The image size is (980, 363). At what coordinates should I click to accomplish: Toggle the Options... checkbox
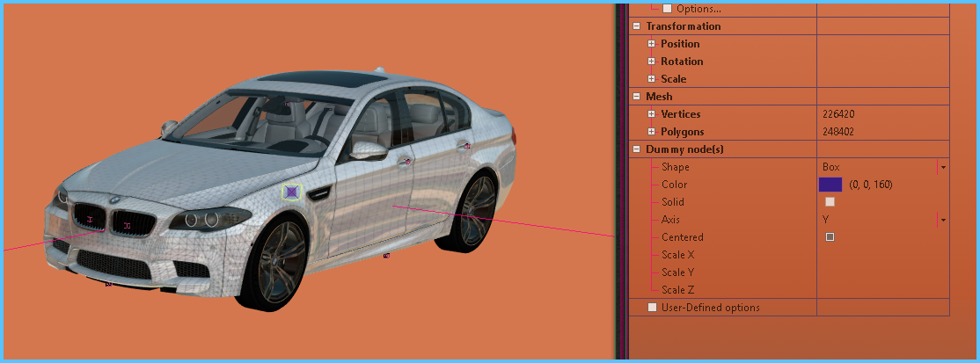click(x=667, y=9)
